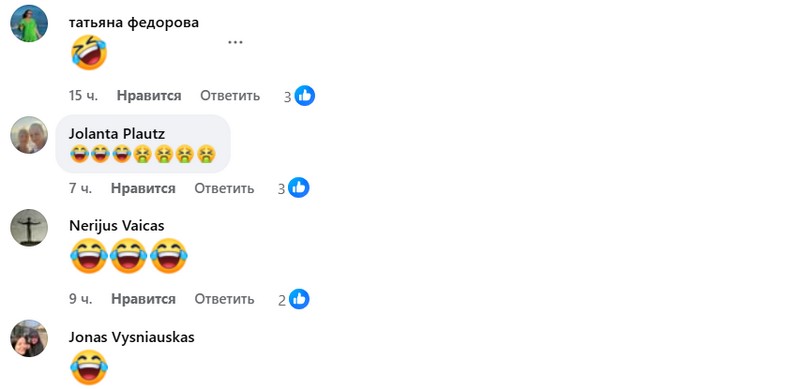Open Nerijus Vaicas's profile picture
Screen dimensions: 800x389
[29, 228]
